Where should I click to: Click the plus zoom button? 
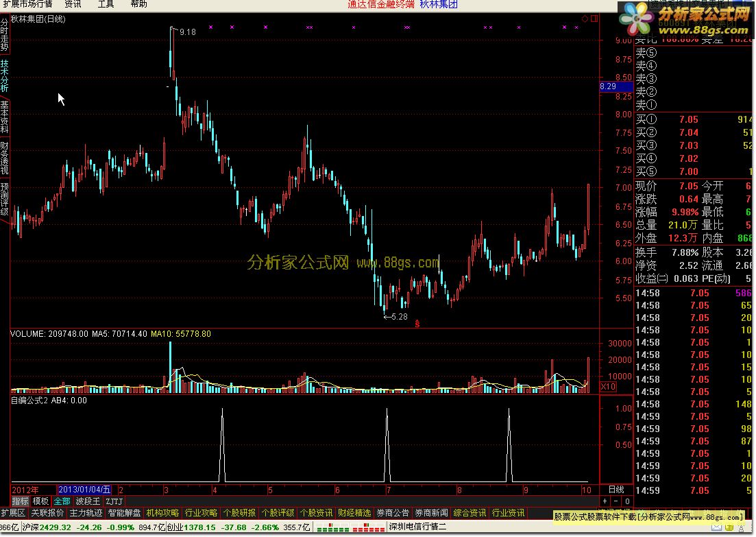605,501
